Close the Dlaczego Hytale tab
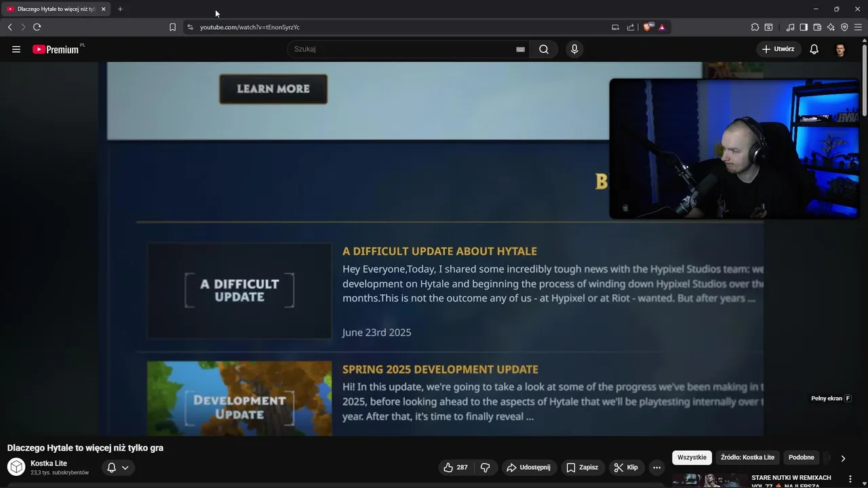The height and width of the screenshot is (488, 868). click(103, 9)
